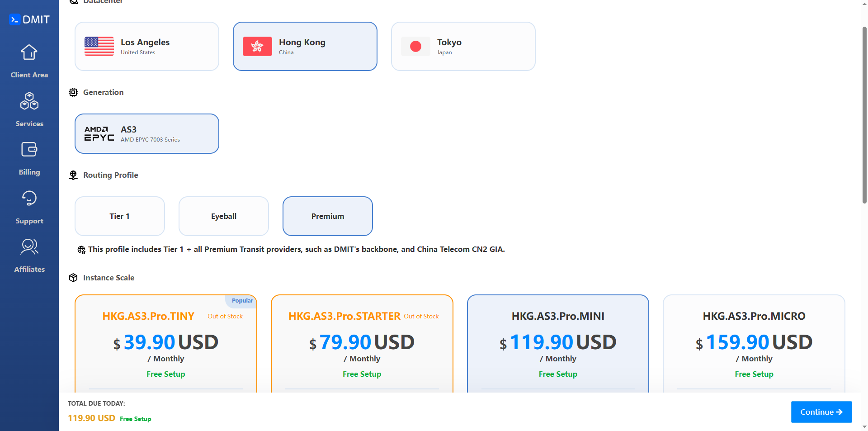Select the HKG.AS3.Pro.STARTER plan

click(362, 344)
